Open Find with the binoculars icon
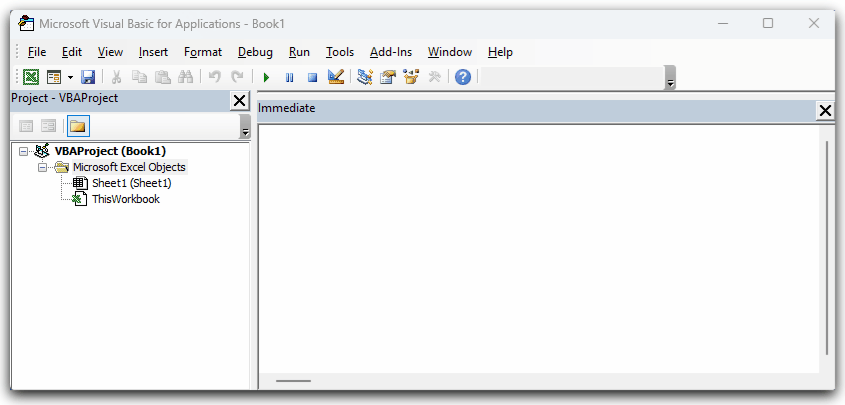 [185, 78]
